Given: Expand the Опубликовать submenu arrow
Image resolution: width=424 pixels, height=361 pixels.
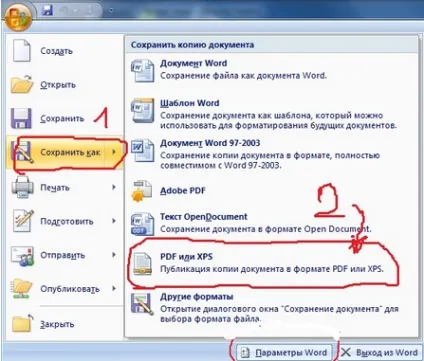Looking at the screenshot, I should [x=114, y=288].
